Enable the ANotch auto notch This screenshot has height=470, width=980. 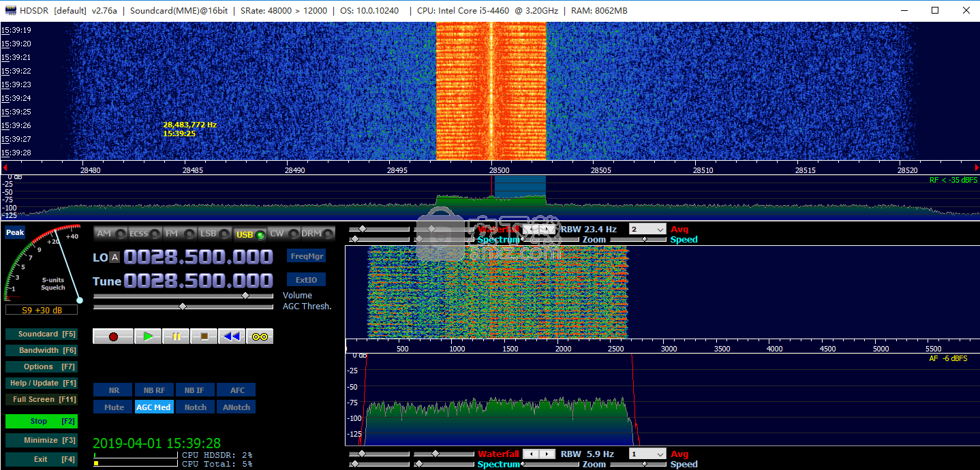[236, 407]
